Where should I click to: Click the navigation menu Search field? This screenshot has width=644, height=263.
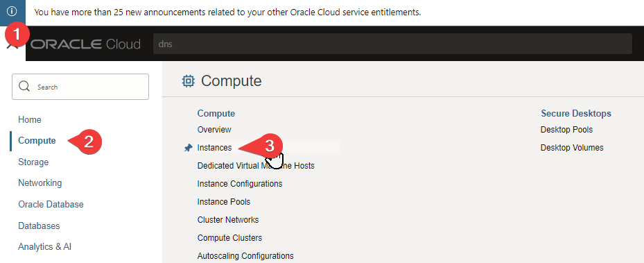[80, 87]
